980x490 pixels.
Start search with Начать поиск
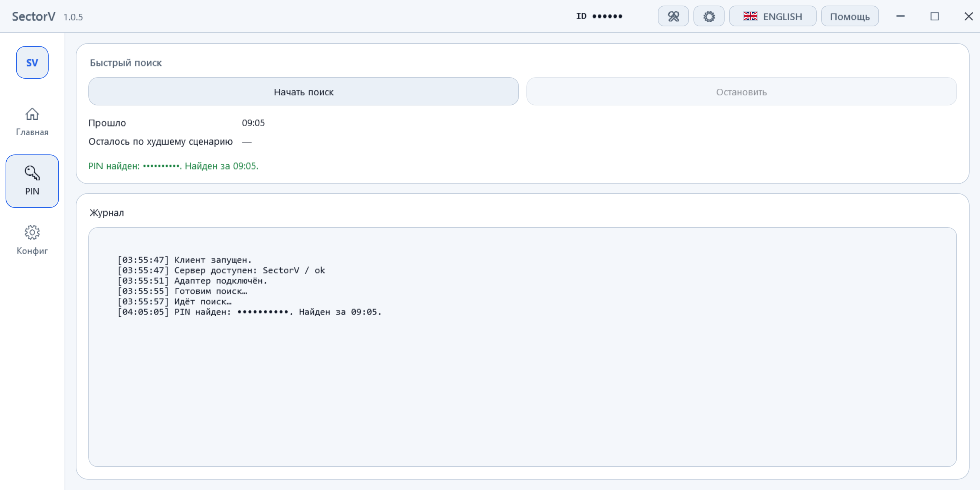tap(303, 92)
